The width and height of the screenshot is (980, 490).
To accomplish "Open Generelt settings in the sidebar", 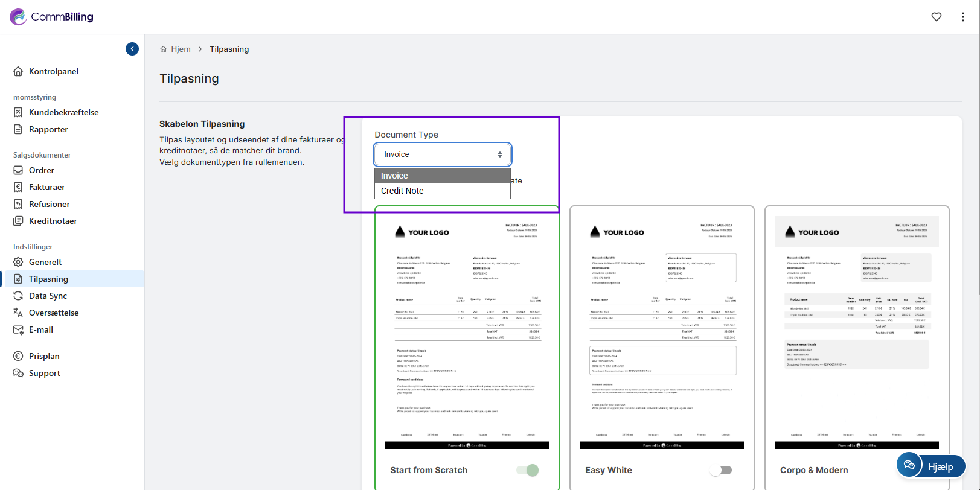I will coord(45,262).
